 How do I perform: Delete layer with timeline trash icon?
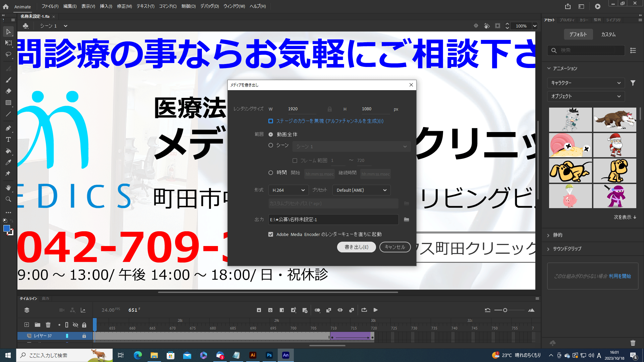48,325
